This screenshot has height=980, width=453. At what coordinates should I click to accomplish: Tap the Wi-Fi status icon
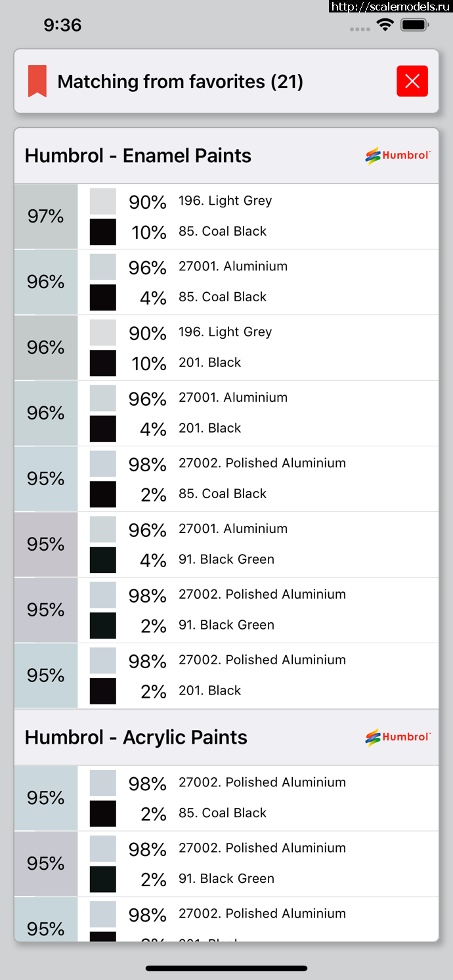pos(385,26)
